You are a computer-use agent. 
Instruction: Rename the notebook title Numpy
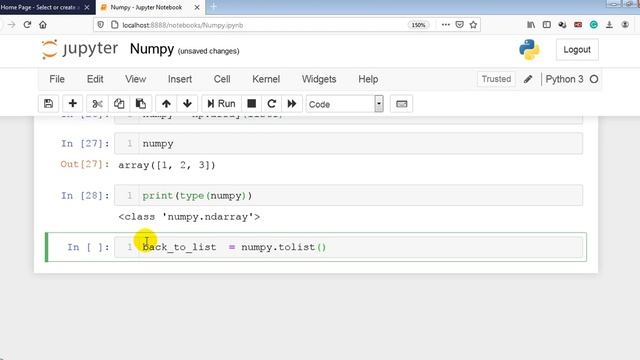click(152, 49)
